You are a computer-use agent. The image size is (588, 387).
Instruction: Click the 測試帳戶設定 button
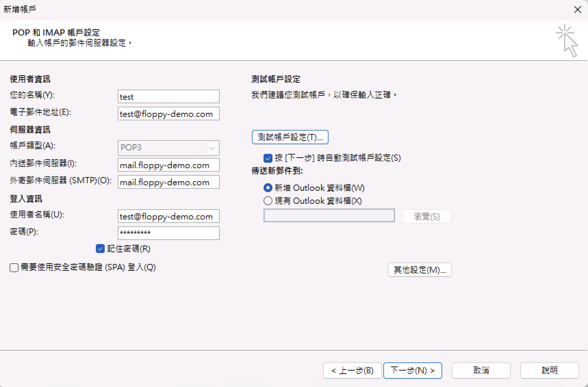pos(290,137)
